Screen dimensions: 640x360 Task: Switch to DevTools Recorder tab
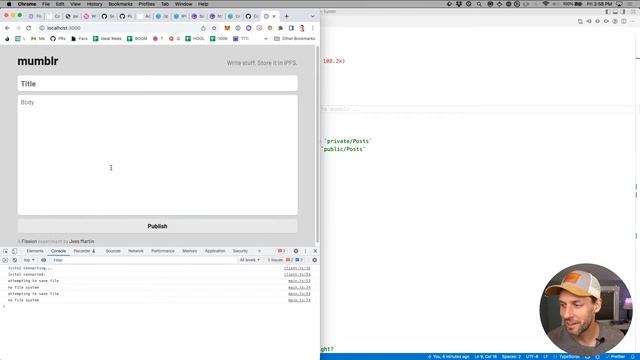84,251
